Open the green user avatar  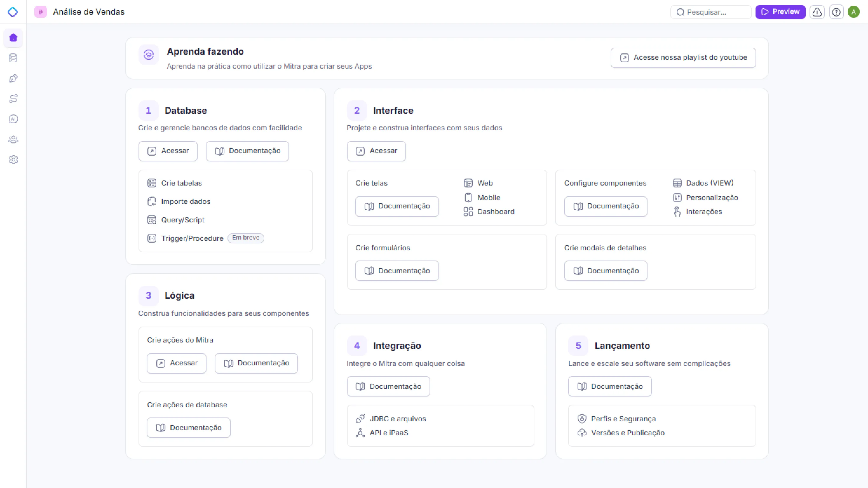click(x=853, y=12)
